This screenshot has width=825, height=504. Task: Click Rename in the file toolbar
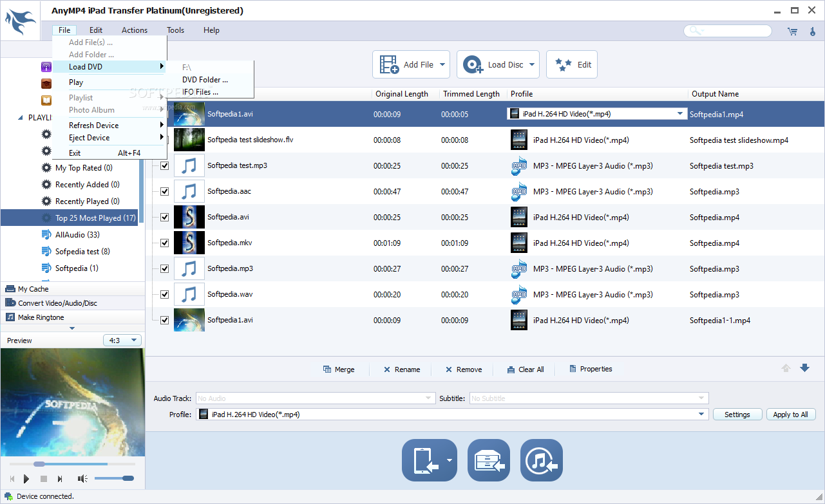click(x=402, y=369)
